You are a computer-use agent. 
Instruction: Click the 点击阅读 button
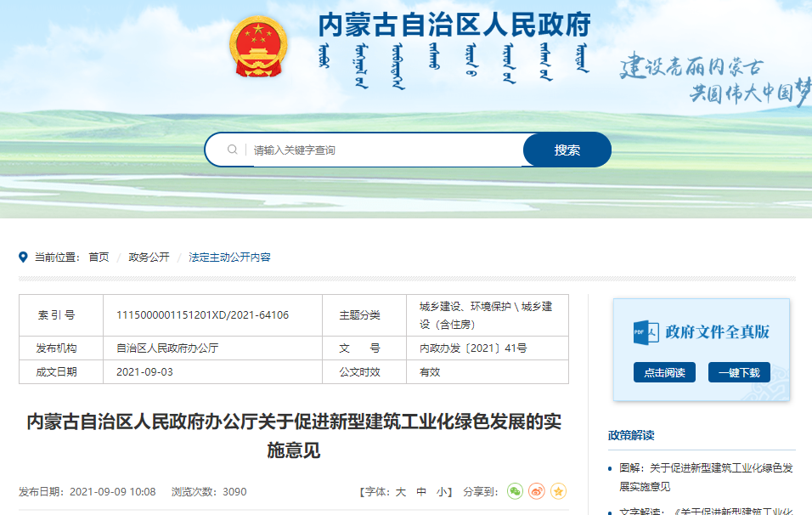tap(664, 371)
